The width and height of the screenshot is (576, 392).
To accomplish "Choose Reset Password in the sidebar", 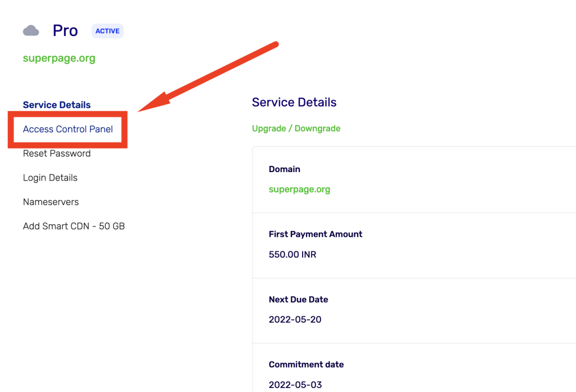I will (x=57, y=153).
